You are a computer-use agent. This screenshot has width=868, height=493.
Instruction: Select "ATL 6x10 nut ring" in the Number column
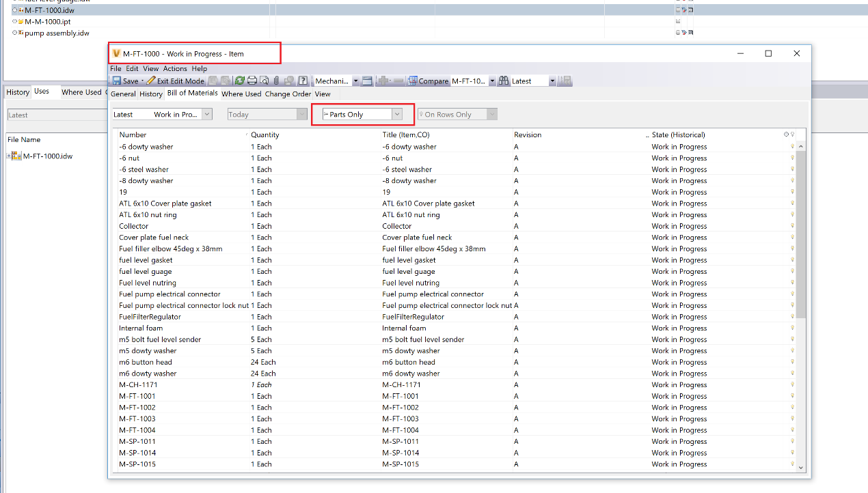[148, 214]
